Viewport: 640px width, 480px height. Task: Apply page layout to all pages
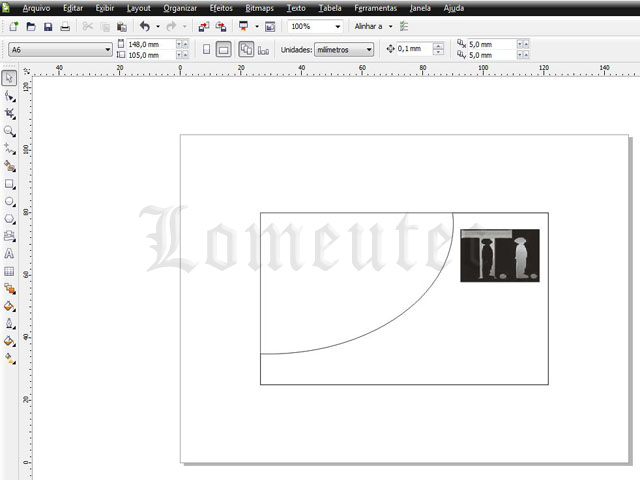click(x=246, y=49)
